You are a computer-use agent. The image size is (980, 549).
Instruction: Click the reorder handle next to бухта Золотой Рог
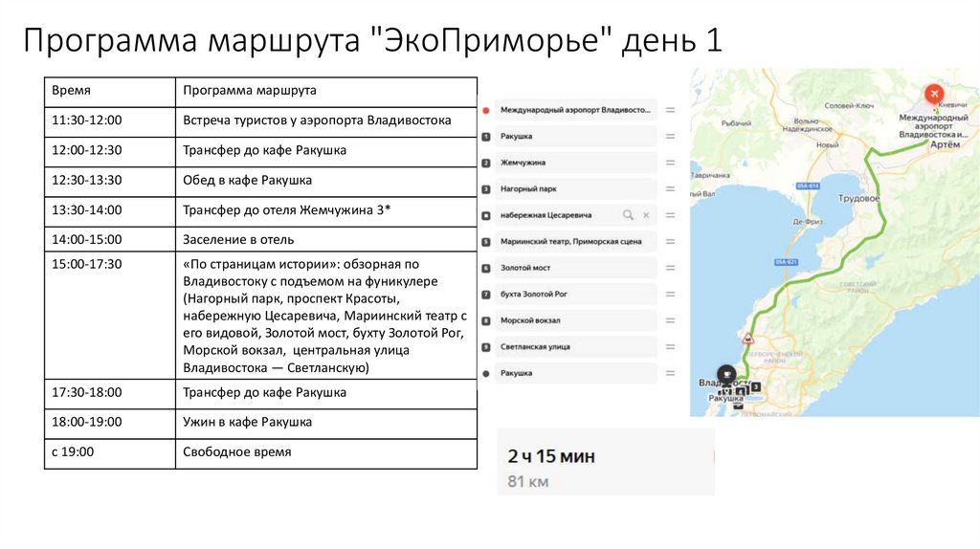670,295
